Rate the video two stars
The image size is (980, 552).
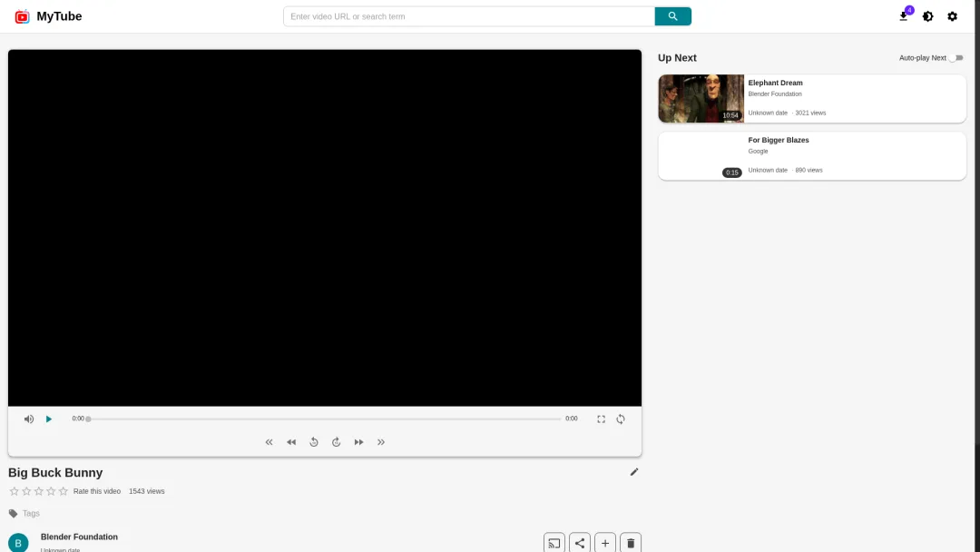[26, 491]
